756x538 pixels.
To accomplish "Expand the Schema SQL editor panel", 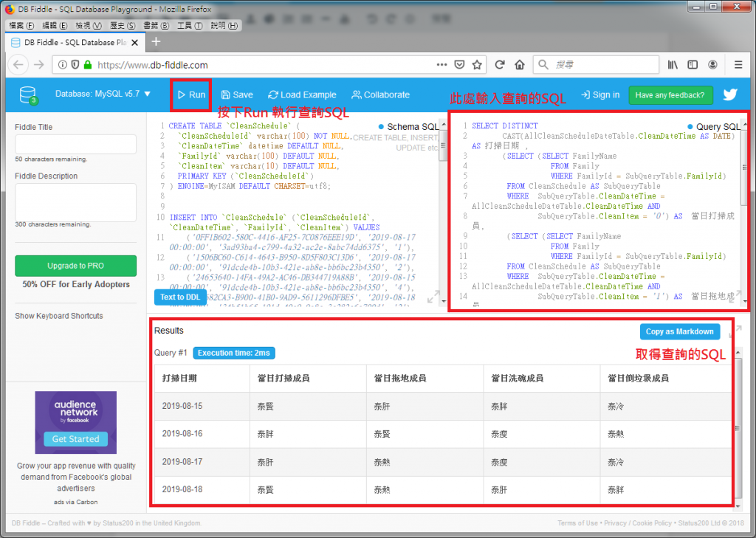I will click(433, 297).
